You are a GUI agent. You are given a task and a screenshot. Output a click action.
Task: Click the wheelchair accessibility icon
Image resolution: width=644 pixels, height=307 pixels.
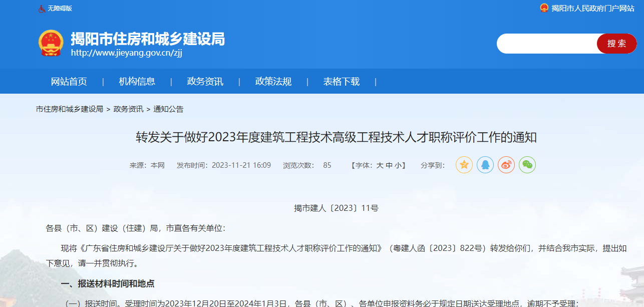coord(42,9)
